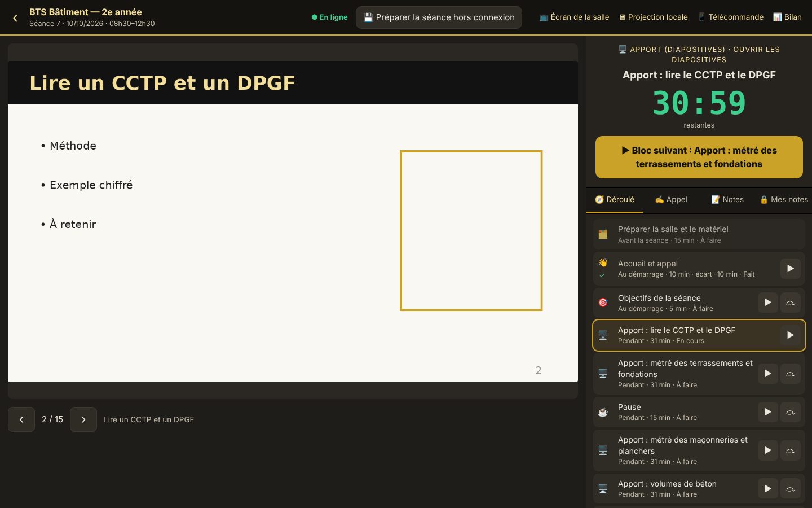Image resolution: width=812 pixels, height=508 pixels.
Task: Click the Accueil et appel row title
Action: (648, 264)
